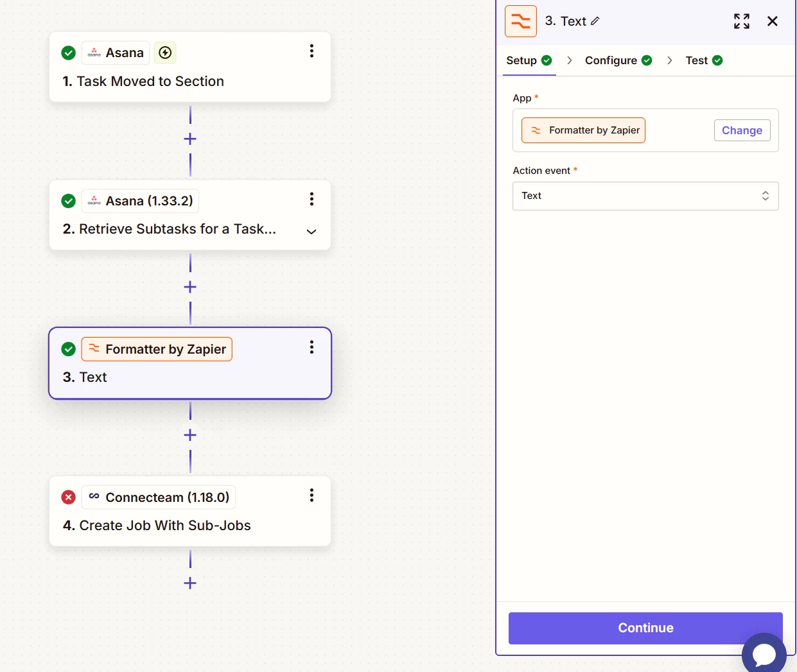Click the App field label

point(522,98)
